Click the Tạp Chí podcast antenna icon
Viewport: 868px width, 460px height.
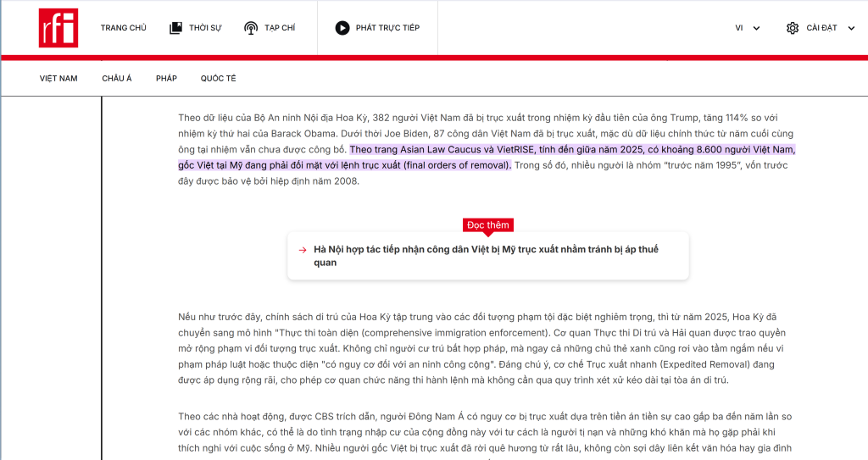(251, 28)
